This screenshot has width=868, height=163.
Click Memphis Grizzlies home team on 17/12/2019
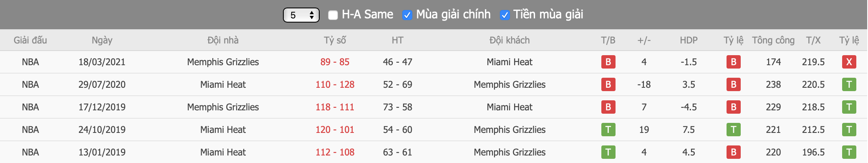(223, 107)
